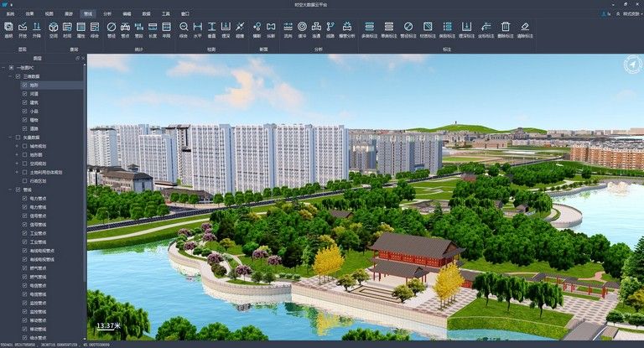Click the compass navigation icon in viewport
Viewport: 644px width, 348px height.
pyautogui.click(x=631, y=65)
